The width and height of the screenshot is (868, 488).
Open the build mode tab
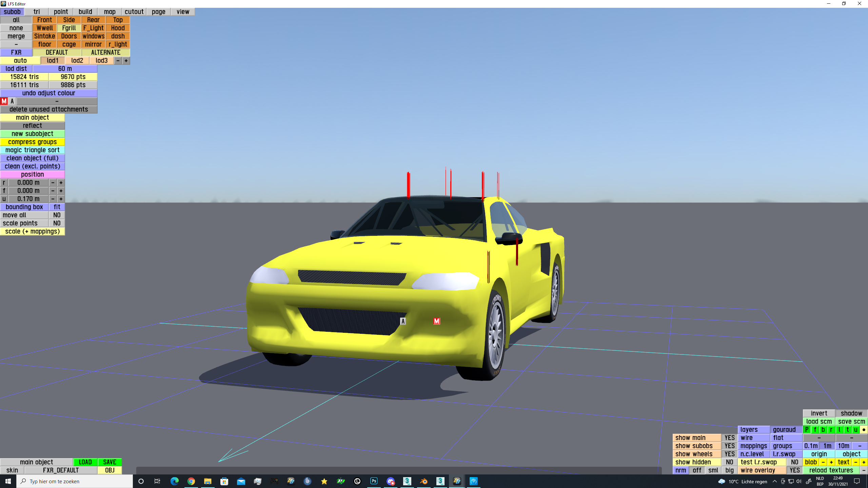pyautogui.click(x=85, y=12)
